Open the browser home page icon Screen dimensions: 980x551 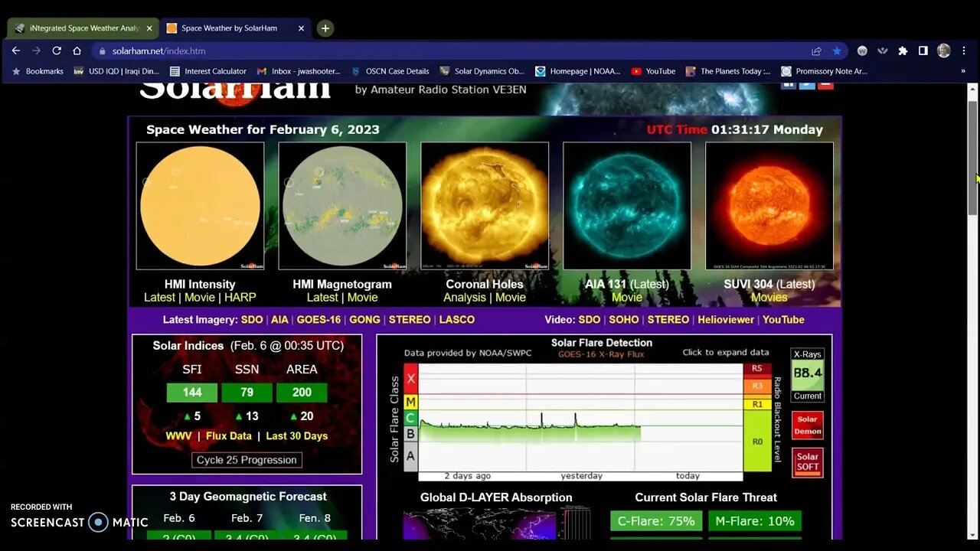tap(77, 51)
